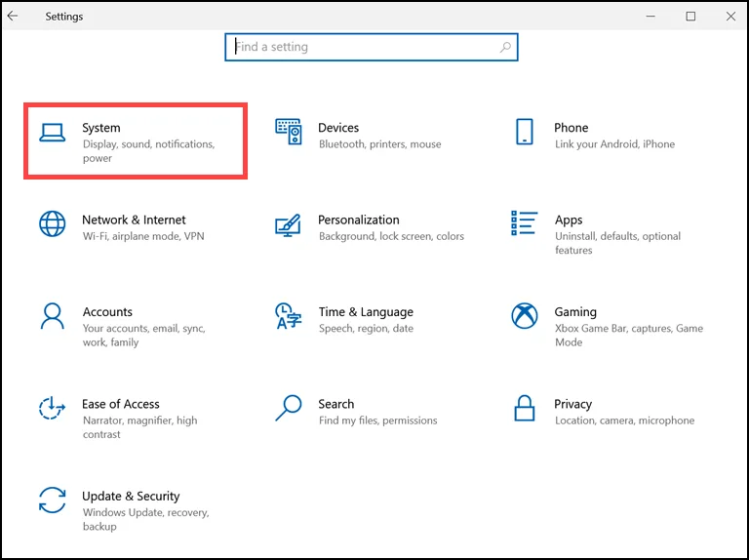Click the magnifier icon inside the search box
This screenshot has width=749, height=560.
tap(505, 47)
